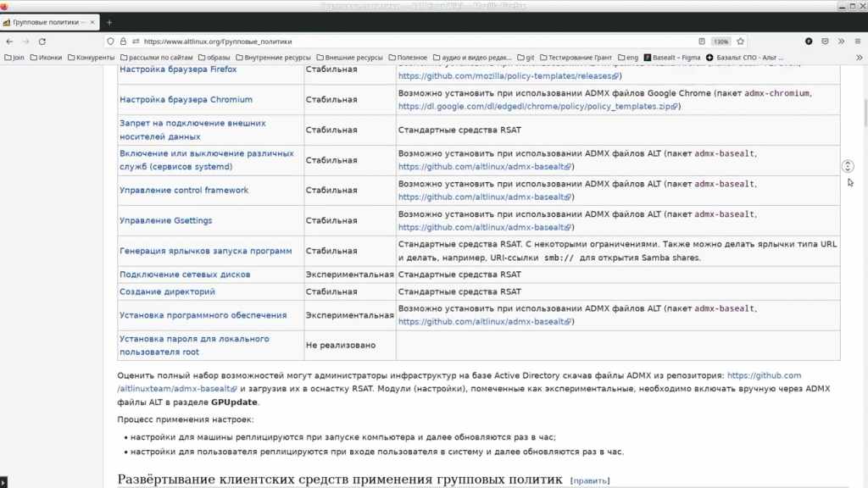Open the Внутренние ресурсы bookmarks folder
This screenshot has width=868, height=488.
click(273, 58)
